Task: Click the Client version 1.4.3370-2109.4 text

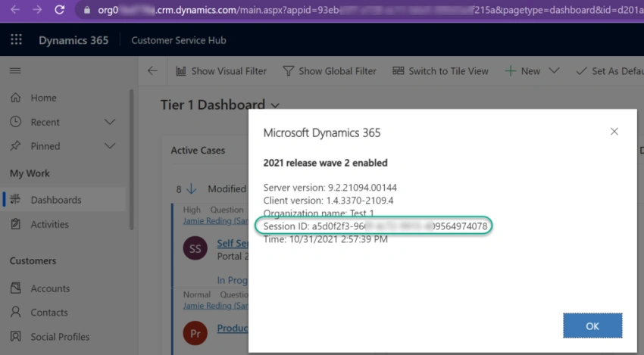Action: pyautogui.click(x=328, y=201)
